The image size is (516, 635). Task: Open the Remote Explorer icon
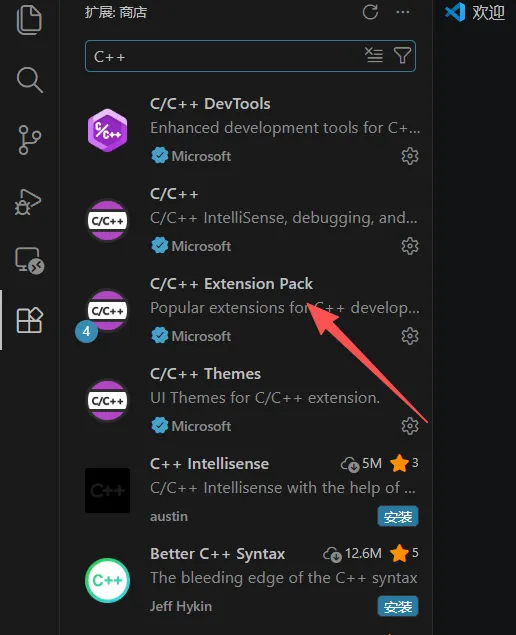tap(29, 260)
